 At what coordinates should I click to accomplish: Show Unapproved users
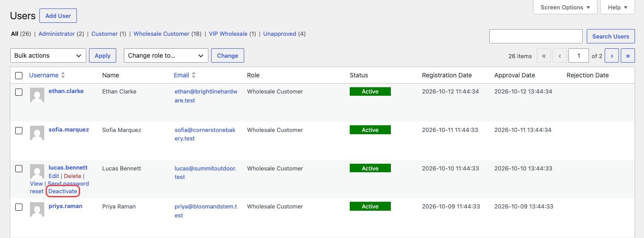(280, 34)
